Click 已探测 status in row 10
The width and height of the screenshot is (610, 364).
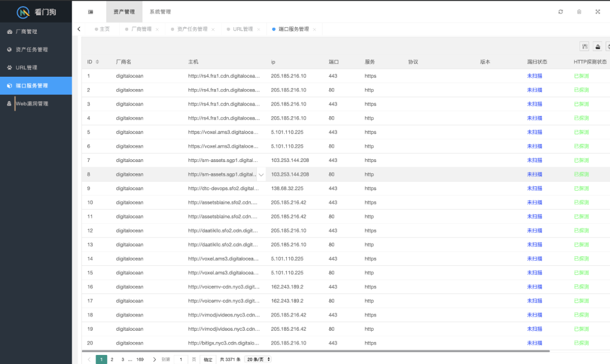[582, 203]
